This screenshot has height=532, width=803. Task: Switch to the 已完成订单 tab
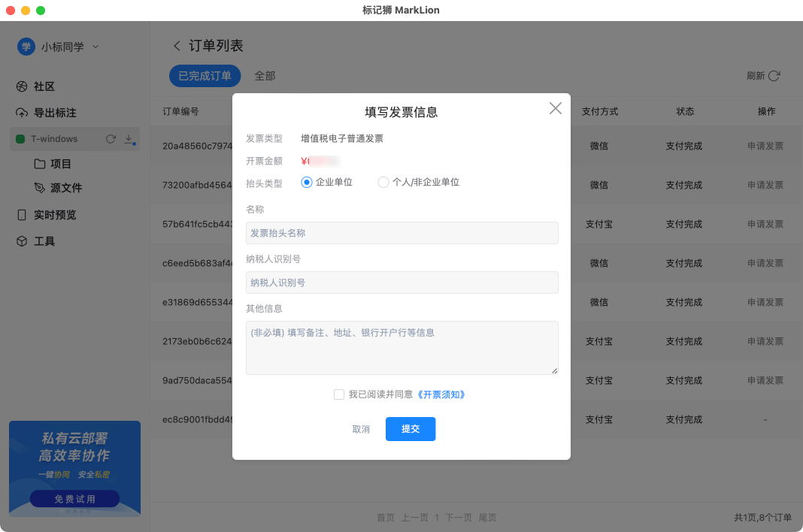tap(205, 75)
